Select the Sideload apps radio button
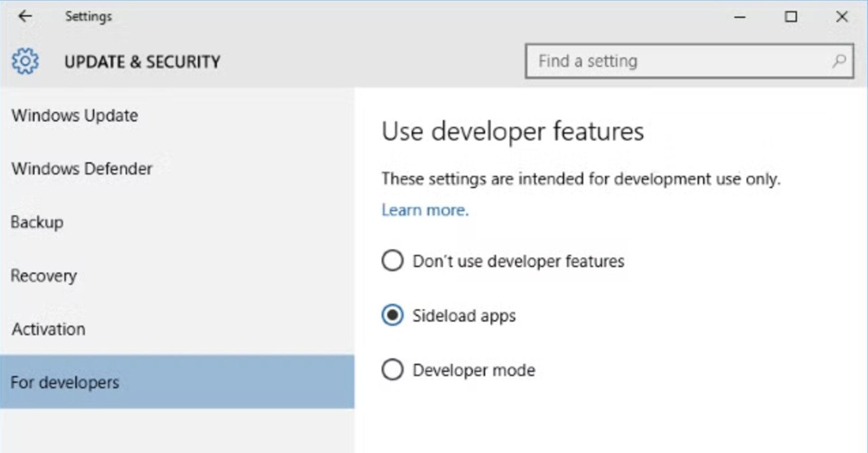 392,315
